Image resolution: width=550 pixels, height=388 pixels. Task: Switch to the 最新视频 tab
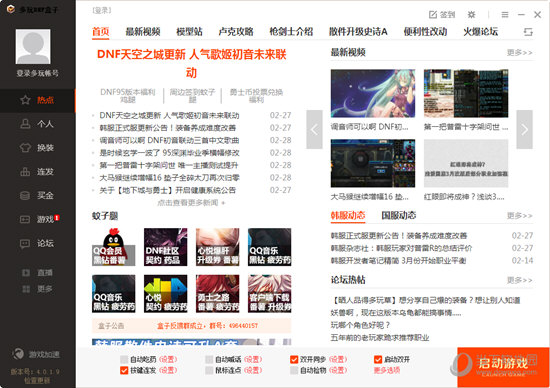coord(143,32)
